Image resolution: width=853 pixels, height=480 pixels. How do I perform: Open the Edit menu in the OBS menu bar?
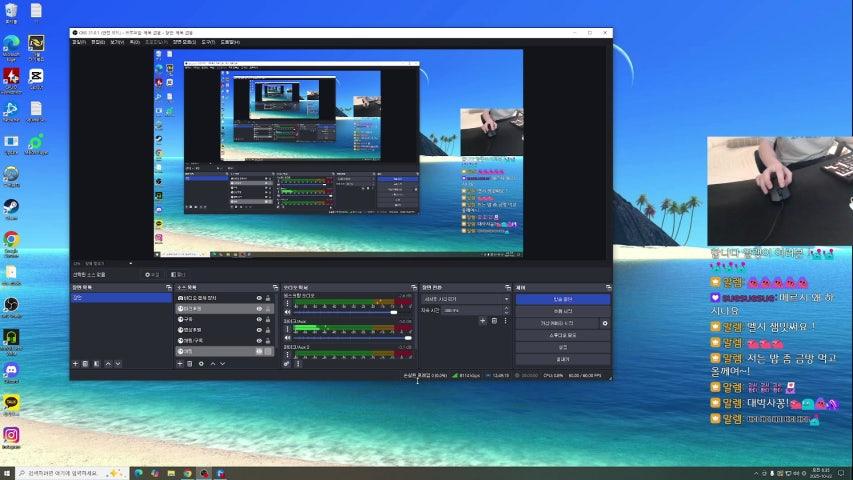click(x=97, y=42)
